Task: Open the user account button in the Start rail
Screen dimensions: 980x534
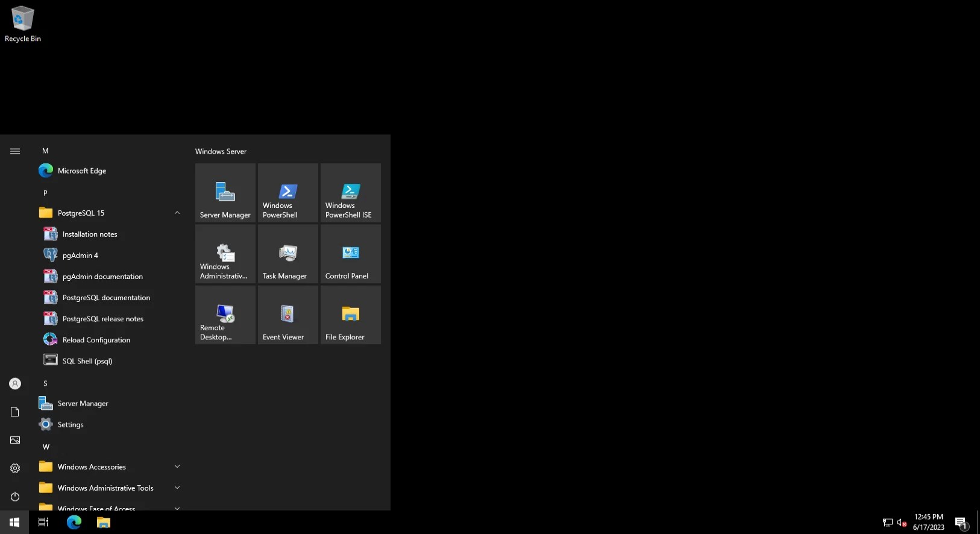Action: coord(15,384)
